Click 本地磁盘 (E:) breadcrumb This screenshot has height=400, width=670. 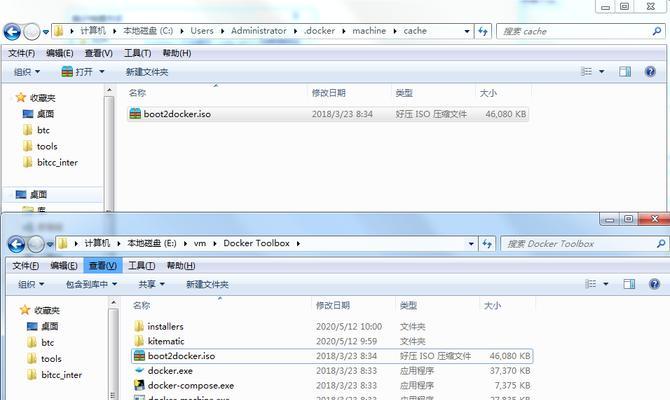pos(152,243)
